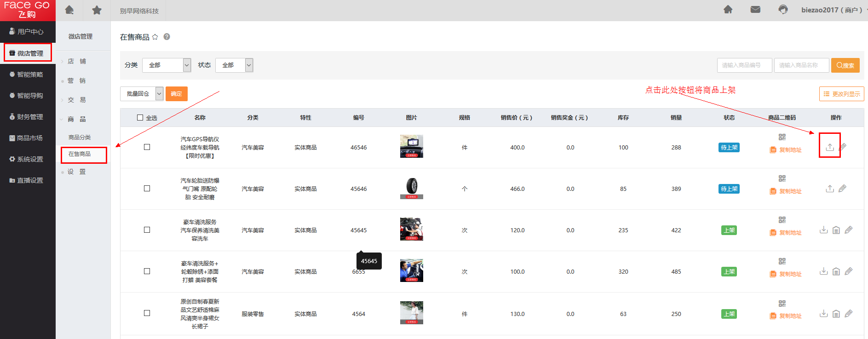
Task: Open the 状态 status dropdown
Action: (234, 65)
